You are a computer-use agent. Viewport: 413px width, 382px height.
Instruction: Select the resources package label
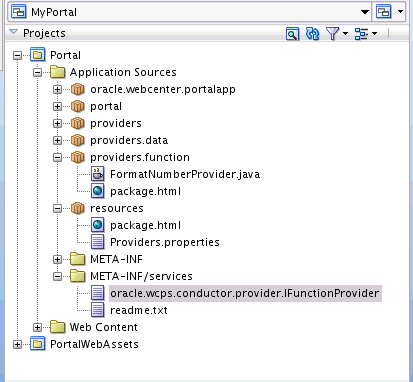(x=117, y=209)
